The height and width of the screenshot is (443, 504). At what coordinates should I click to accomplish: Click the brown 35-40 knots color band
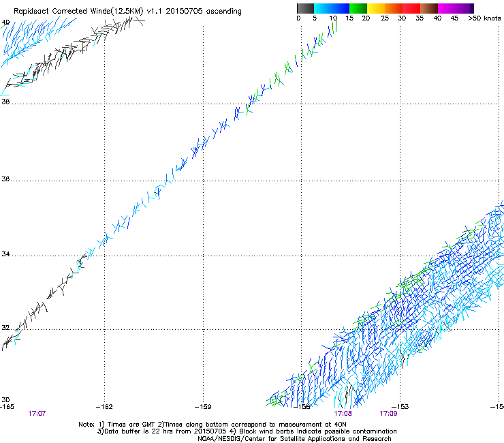tap(429, 8)
